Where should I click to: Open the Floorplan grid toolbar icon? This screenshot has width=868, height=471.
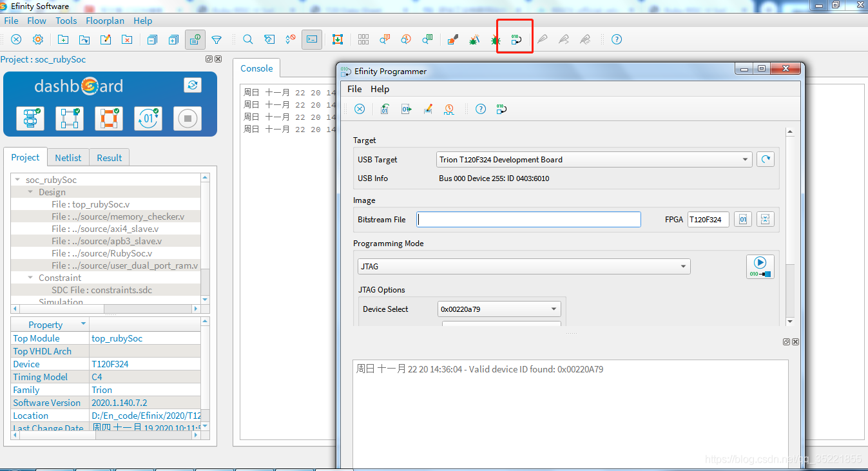click(x=363, y=39)
